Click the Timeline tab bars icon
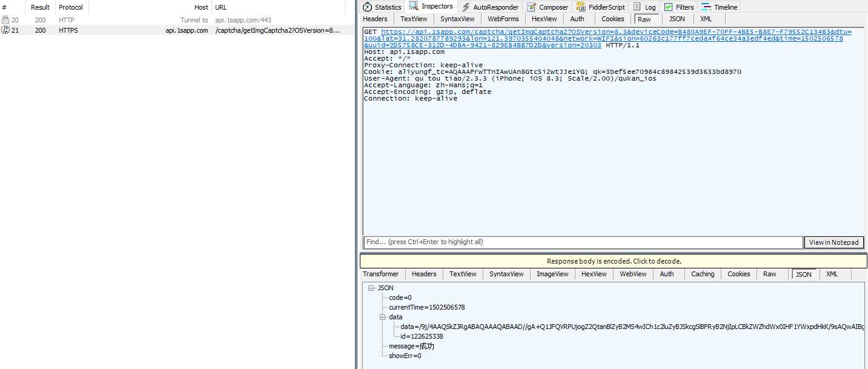The image size is (868, 369). 706,7
